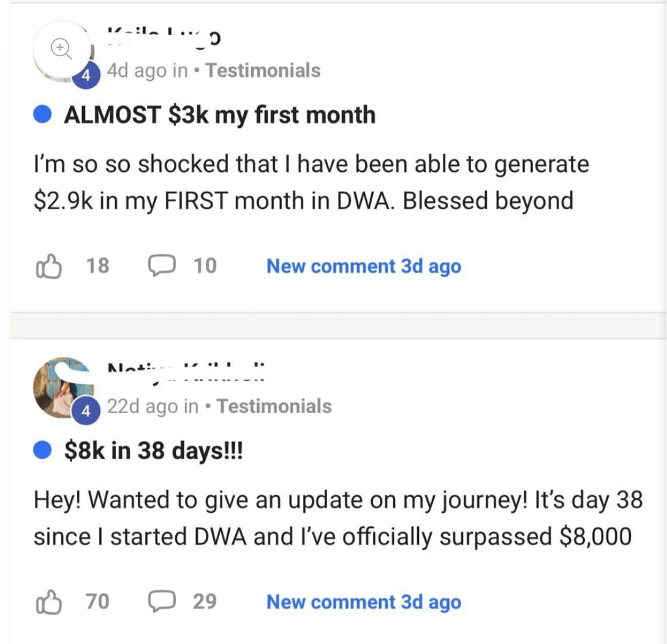Click the like count 18

pos(98,266)
